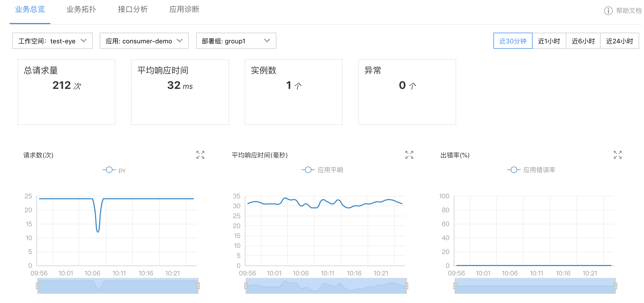The height and width of the screenshot is (303, 644).
Task: Click the 平均响应时间(毫秒) chart title
Action: point(260,155)
